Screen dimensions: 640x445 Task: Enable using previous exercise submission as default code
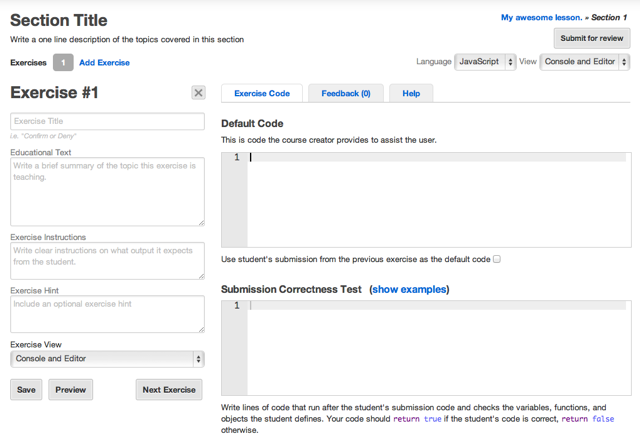click(497, 259)
